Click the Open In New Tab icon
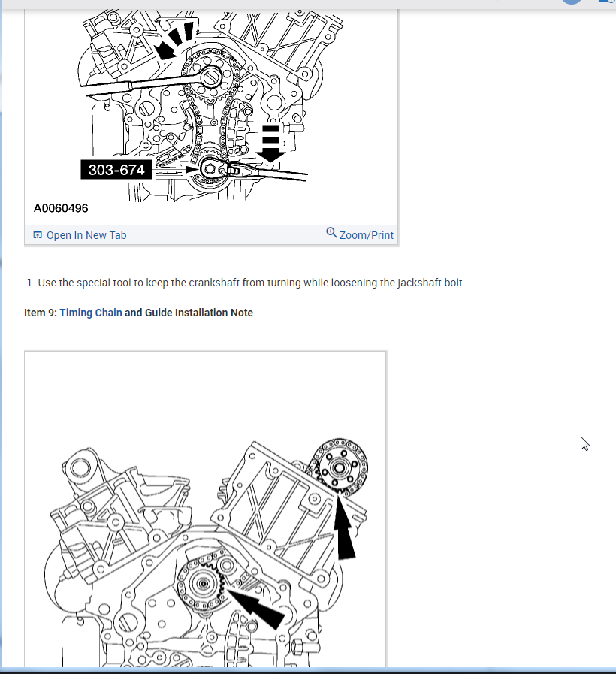The image size is (616, 674). [x=38, y=235]
